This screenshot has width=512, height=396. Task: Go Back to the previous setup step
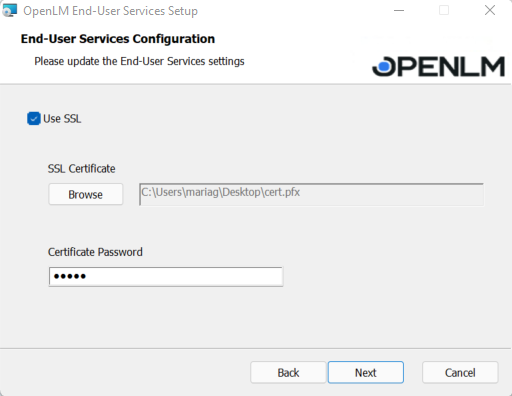[x=288, y=372]
